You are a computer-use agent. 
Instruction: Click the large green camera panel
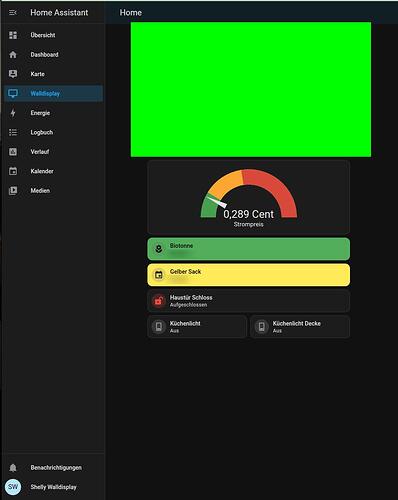(251, 90)
